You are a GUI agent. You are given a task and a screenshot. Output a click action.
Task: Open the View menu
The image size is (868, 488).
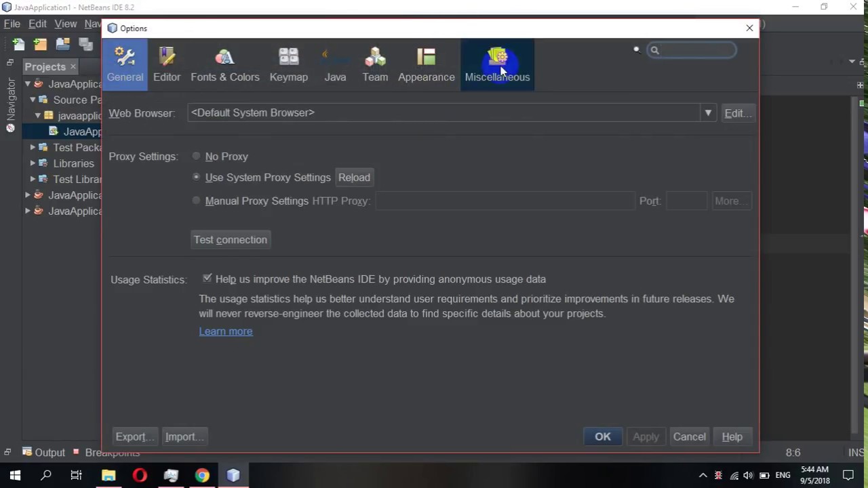click(66, 24)
